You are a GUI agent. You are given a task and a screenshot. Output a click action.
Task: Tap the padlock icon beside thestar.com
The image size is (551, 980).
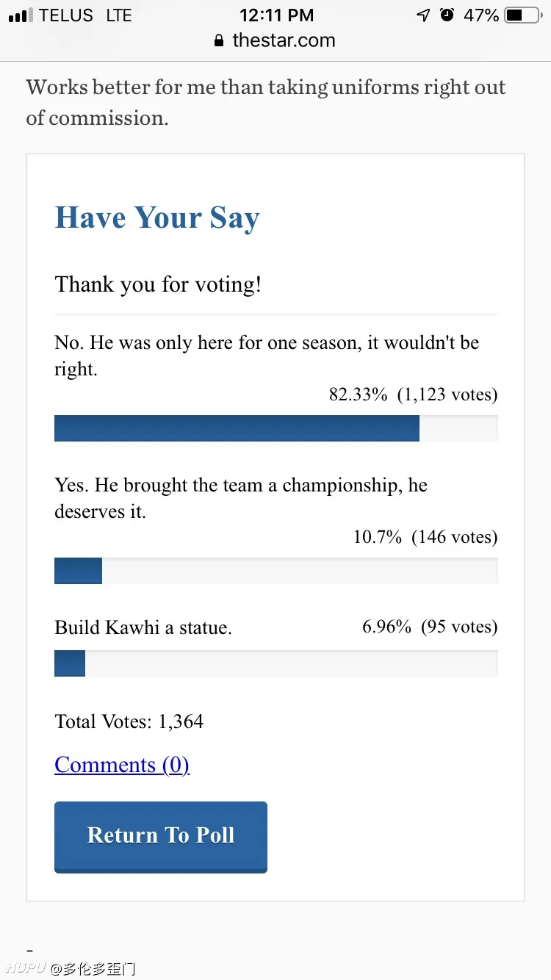coord(219,40)
